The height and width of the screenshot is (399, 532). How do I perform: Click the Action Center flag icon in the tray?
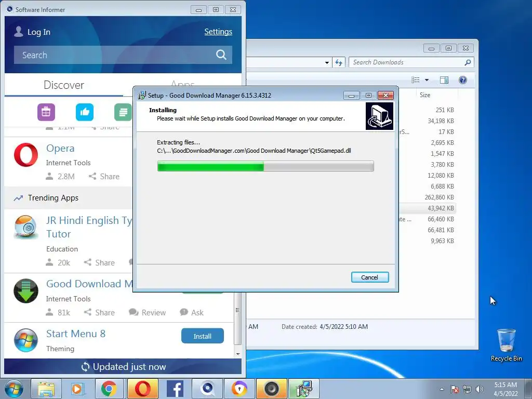455,389
